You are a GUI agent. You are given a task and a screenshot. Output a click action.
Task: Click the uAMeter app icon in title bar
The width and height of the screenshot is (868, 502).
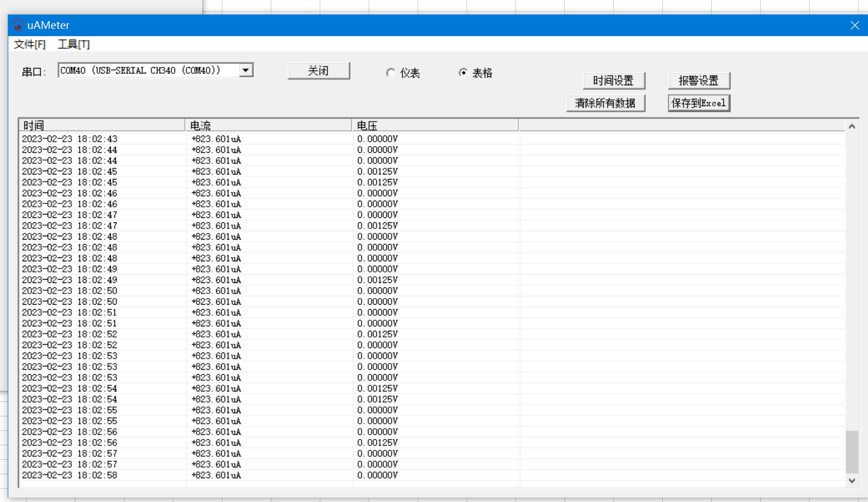(18, 25)
